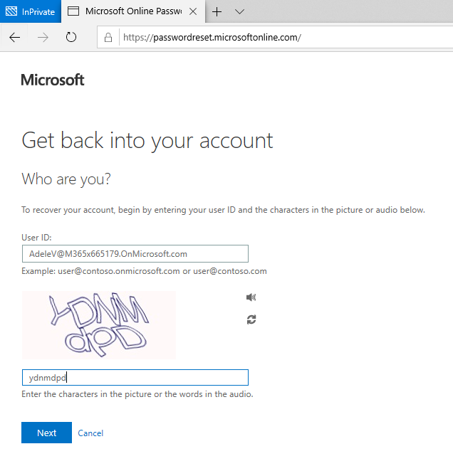Expand the tab list chevron
The height and width of the screenshot is (476, 453).
click(239, 12)
